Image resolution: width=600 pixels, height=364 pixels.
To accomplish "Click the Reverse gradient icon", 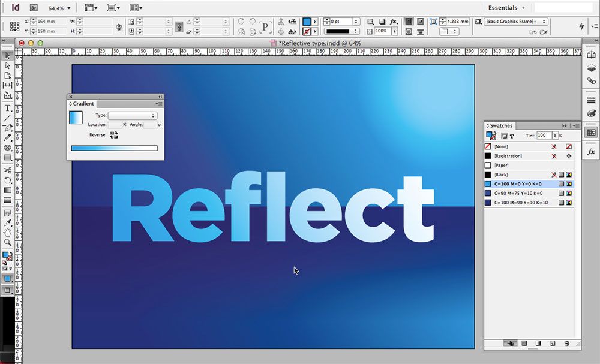I will pos(114,135).
